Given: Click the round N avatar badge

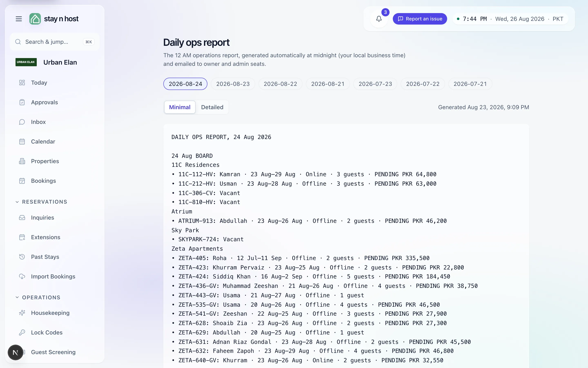Looking at the screenshot, I should click(15, 352).
